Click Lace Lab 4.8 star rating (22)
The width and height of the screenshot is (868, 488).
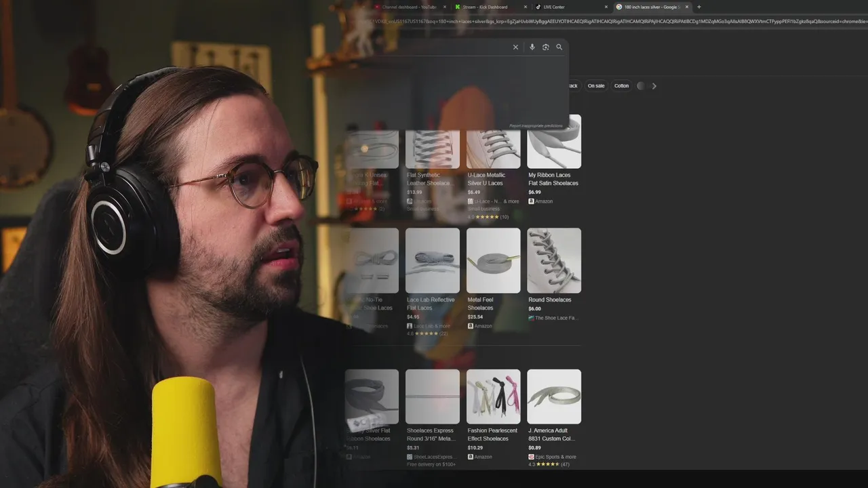pyautogui.click(x=427, y=334)
